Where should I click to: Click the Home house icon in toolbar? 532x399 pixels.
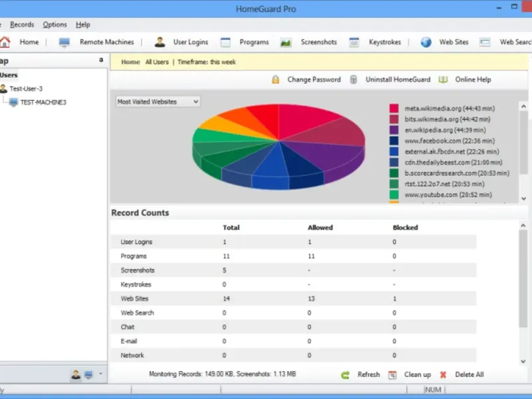coord(5,42)
